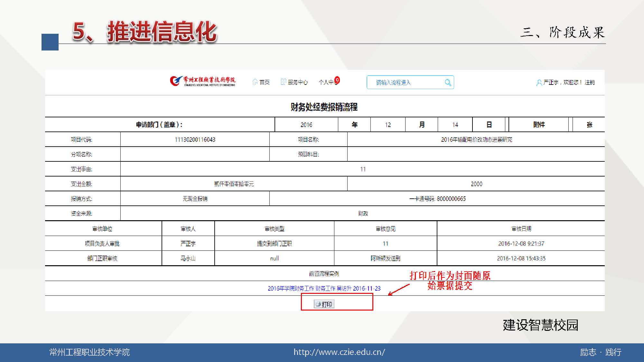Click the red notification badge 9
This screenshot has height=362, width=644.
point(337,80)
